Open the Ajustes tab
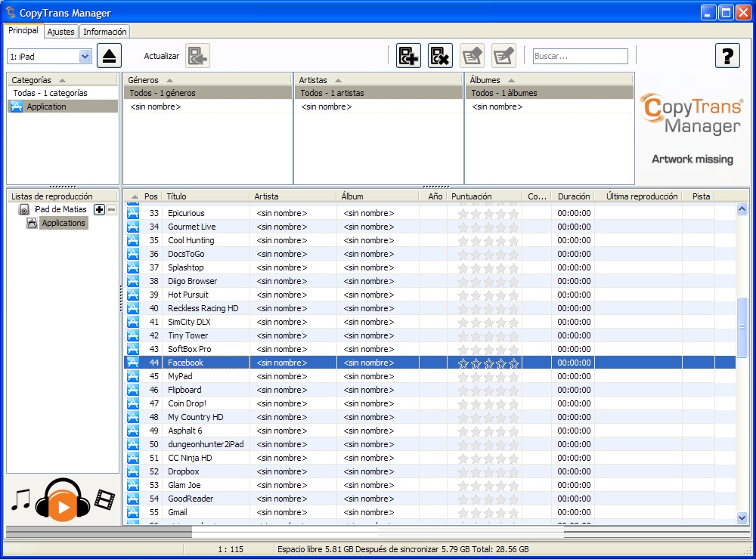 pos(60,31)
